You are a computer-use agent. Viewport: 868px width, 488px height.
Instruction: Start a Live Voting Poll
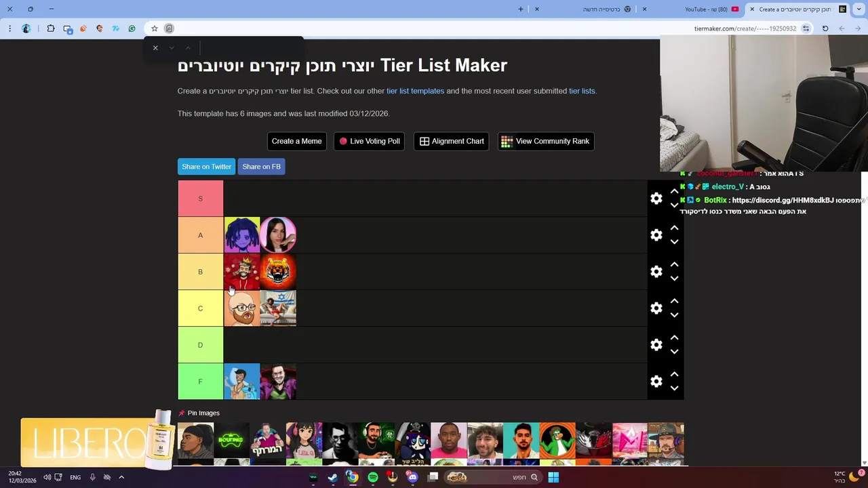click(369, 141)
